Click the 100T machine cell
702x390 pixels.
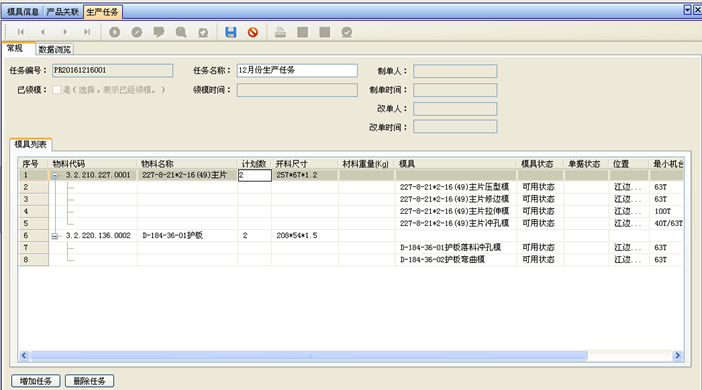666,211
